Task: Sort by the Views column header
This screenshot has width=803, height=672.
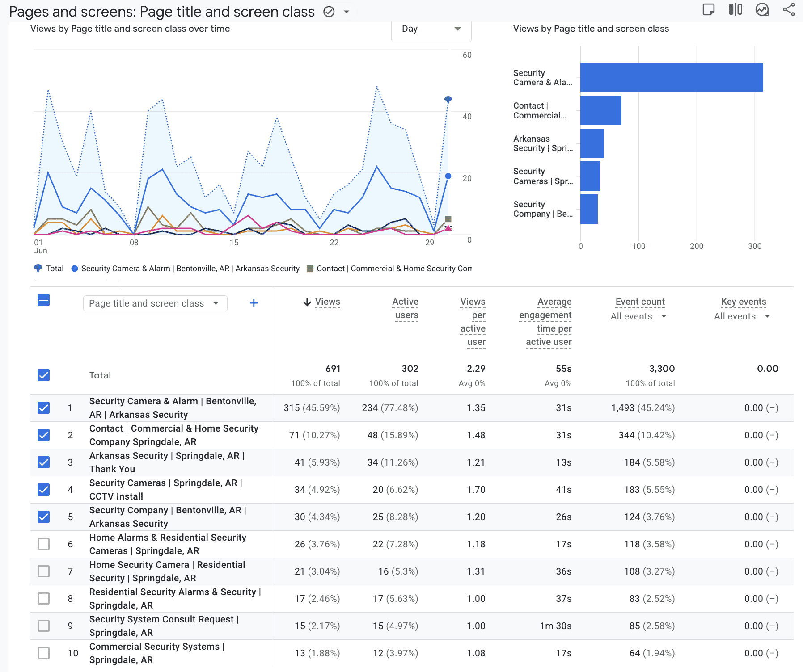Action: [x=328, y=302]
